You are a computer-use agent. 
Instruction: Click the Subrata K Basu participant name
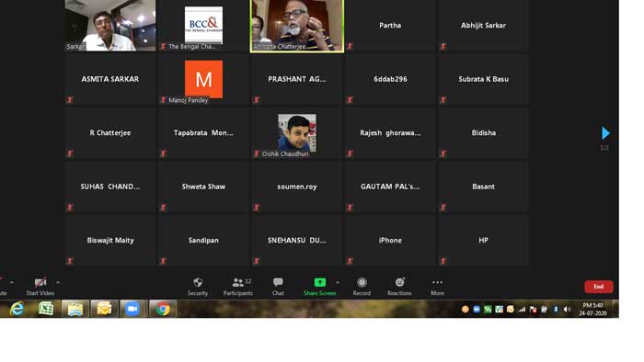(483, 79)
